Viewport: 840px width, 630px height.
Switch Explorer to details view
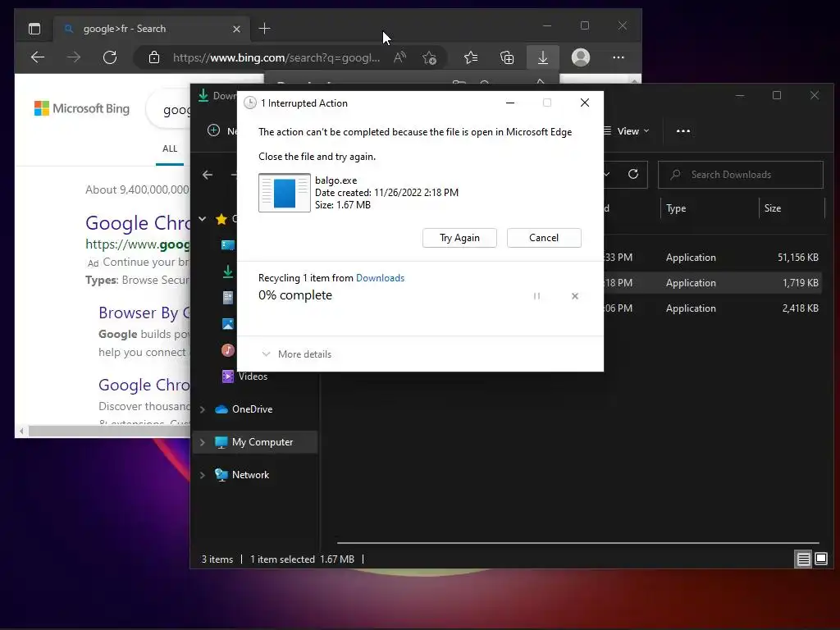coord(803,559)
